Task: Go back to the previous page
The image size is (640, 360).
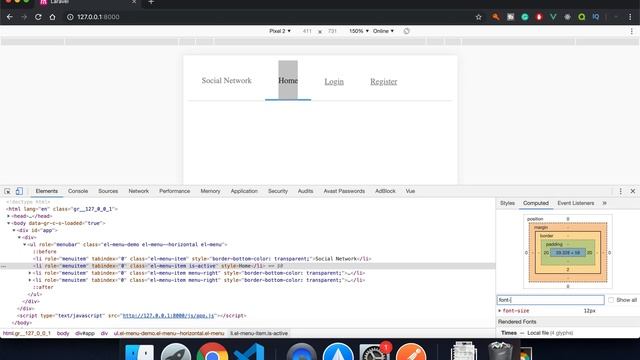Action: (x=10, y=17)
